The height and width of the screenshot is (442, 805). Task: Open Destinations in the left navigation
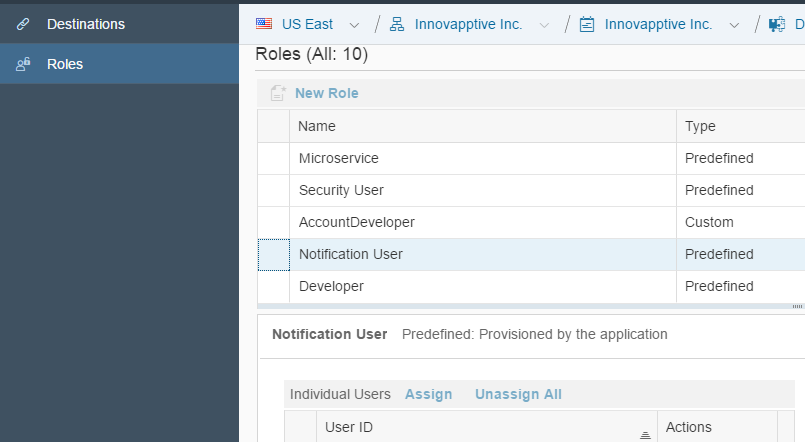(x=85, y=23)
